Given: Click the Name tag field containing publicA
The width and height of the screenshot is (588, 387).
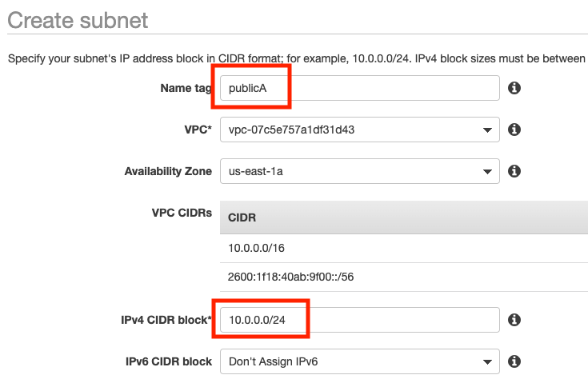Looking at the screenshot, I should pos(359,88).
